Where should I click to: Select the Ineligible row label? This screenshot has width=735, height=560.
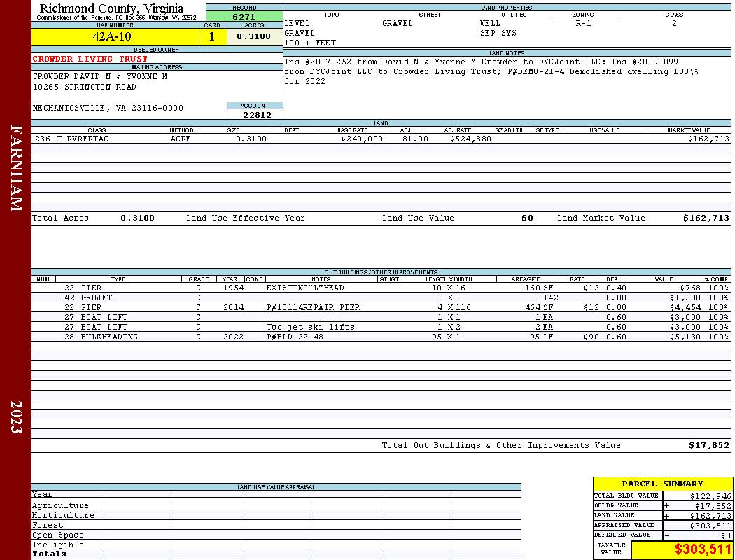tap(57, 545)
